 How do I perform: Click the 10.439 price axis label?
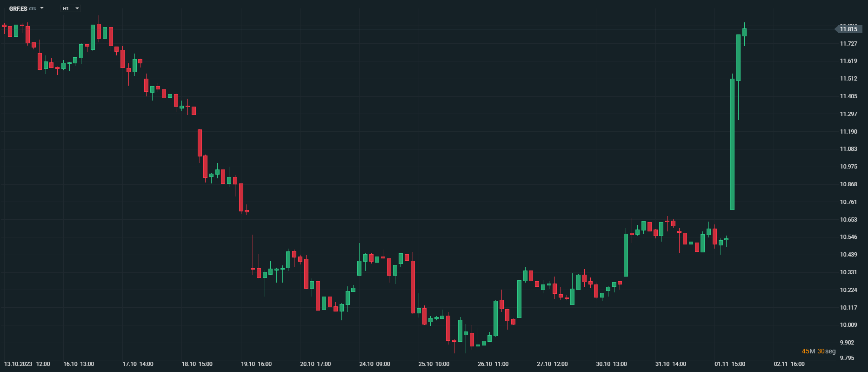coord(848,255)
